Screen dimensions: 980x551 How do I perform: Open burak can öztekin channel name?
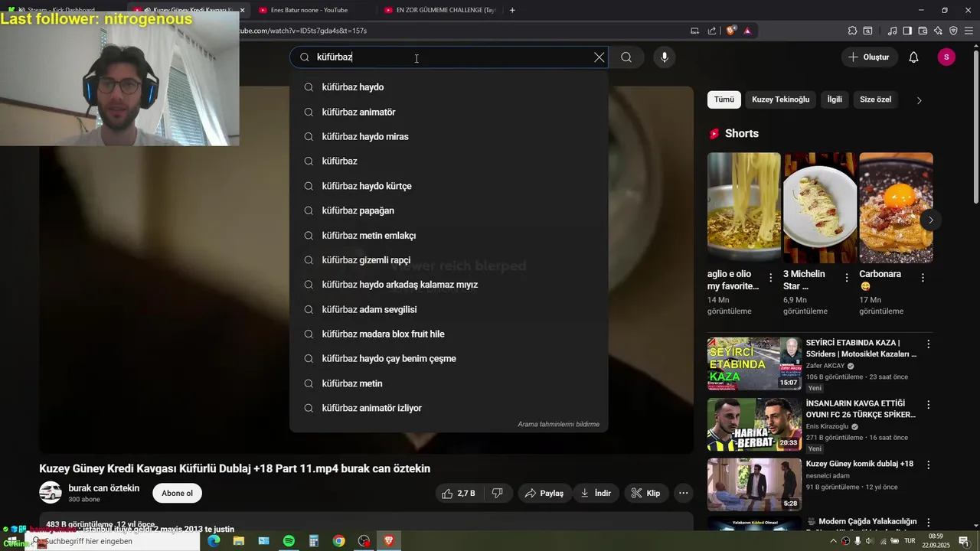point(104,488)
